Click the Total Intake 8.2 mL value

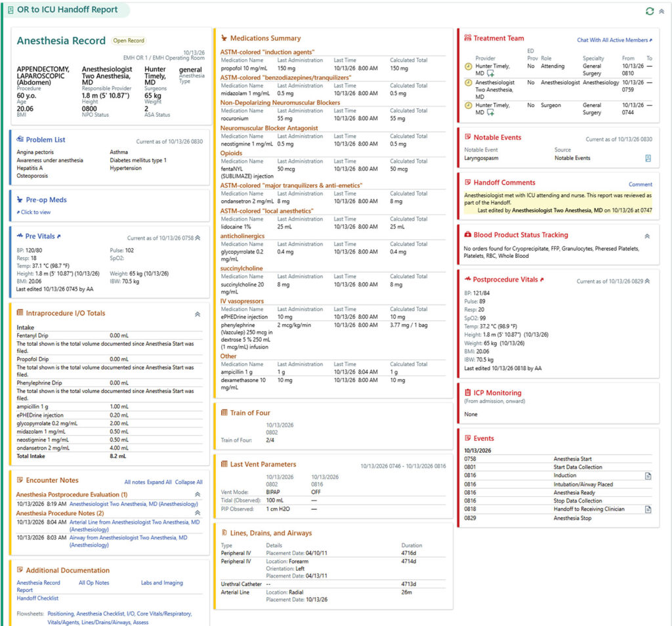(118, 456)
